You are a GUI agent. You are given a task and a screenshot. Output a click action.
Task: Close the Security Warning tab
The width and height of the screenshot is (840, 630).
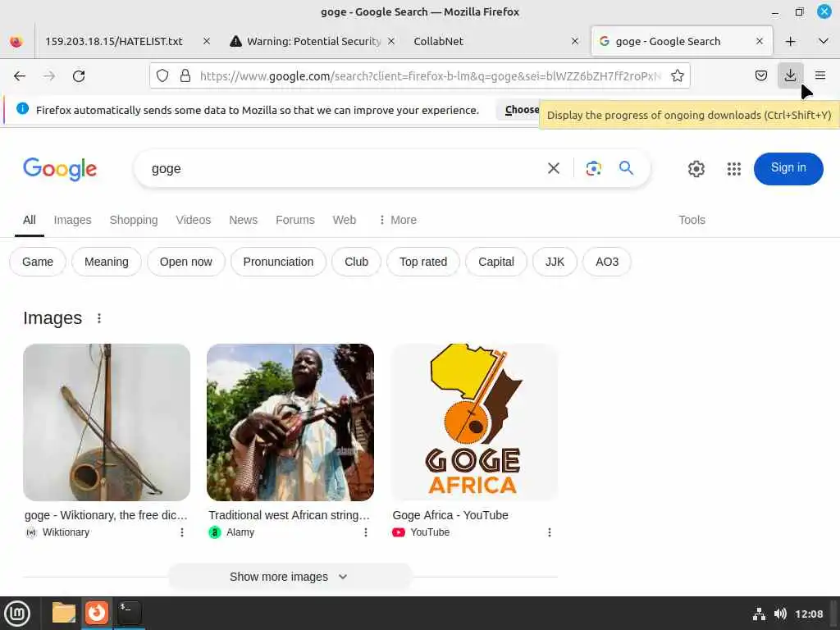391,41
